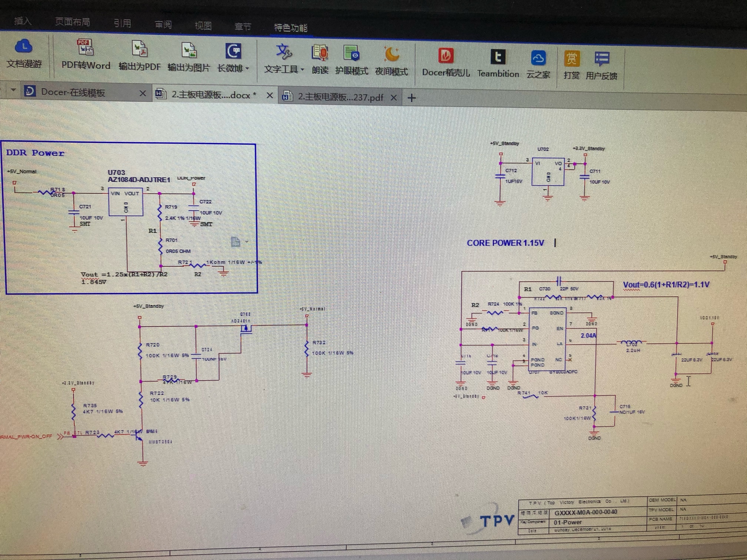747x560 pixels.
Task: Open 云之家 cloud app icon
Action: pos(538,59)
